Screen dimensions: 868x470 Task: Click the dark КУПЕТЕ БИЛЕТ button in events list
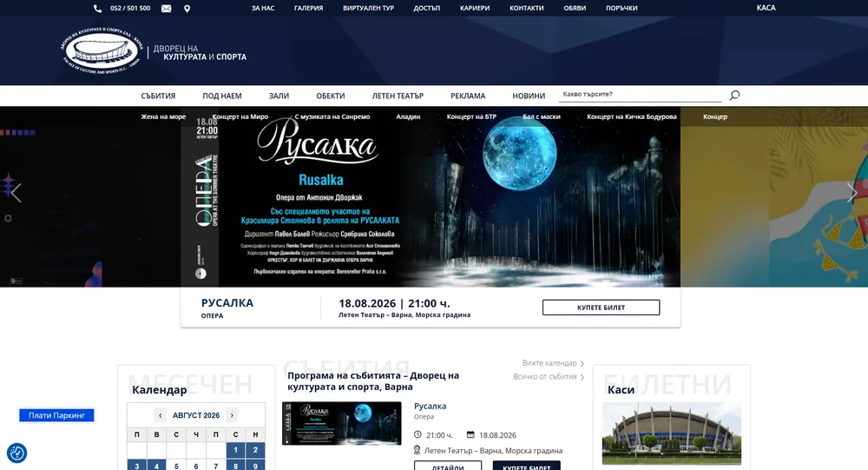[x=527, y=467]
